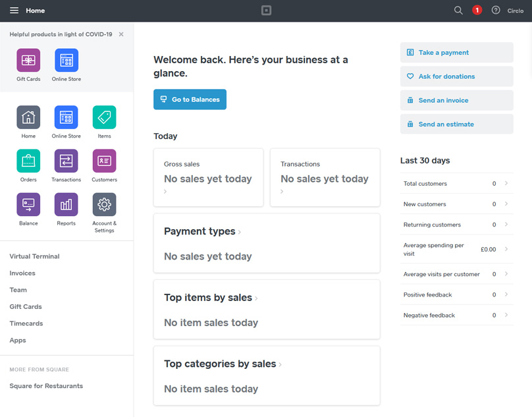Dismiss the COVID-19 helpful products banner

[121, 34]
